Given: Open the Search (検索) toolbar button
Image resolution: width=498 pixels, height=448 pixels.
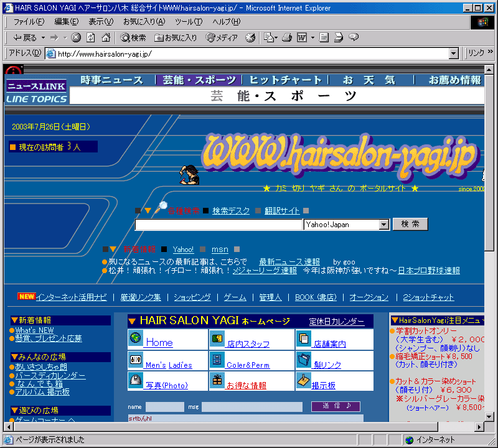Looking at the screenshot, I should (x=133, y=37).
